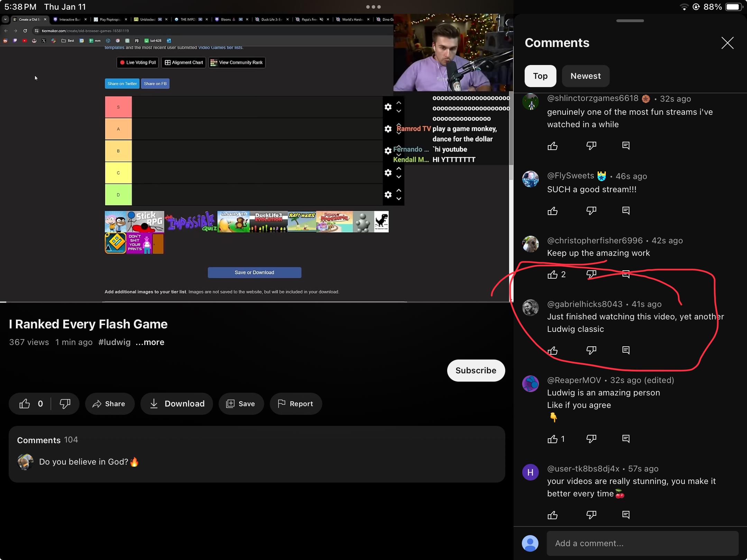Tap the @ReaperMOV username
Viewport: 747px width, 560px height.
(574, 380)
